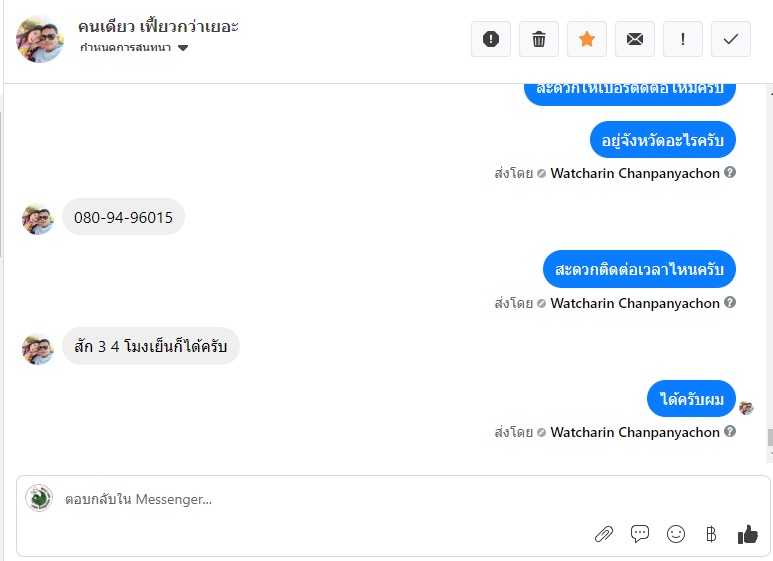Delete conversation with the trash icon
773x561 pixels.
click(539, 39)
